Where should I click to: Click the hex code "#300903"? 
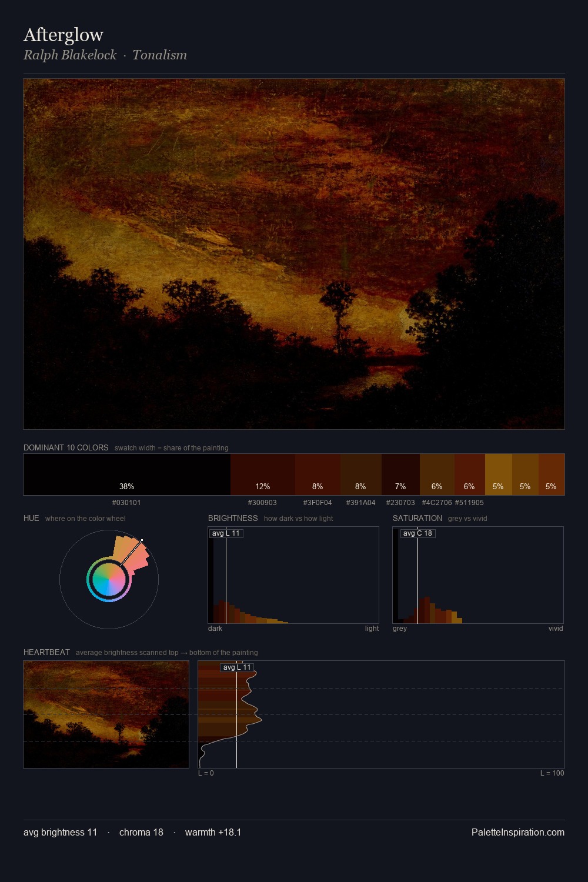click(262, 503)
